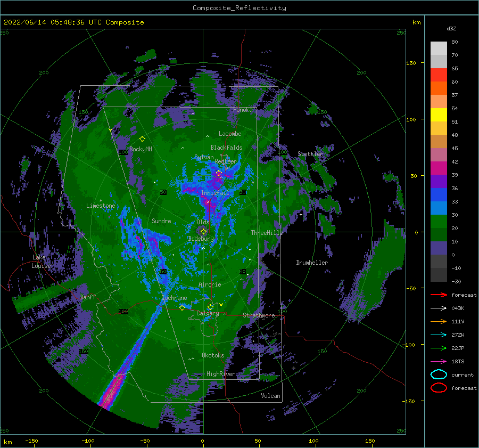Click the 18TS legend text
The image size is (479, 448).
click(x=458, y=362)
